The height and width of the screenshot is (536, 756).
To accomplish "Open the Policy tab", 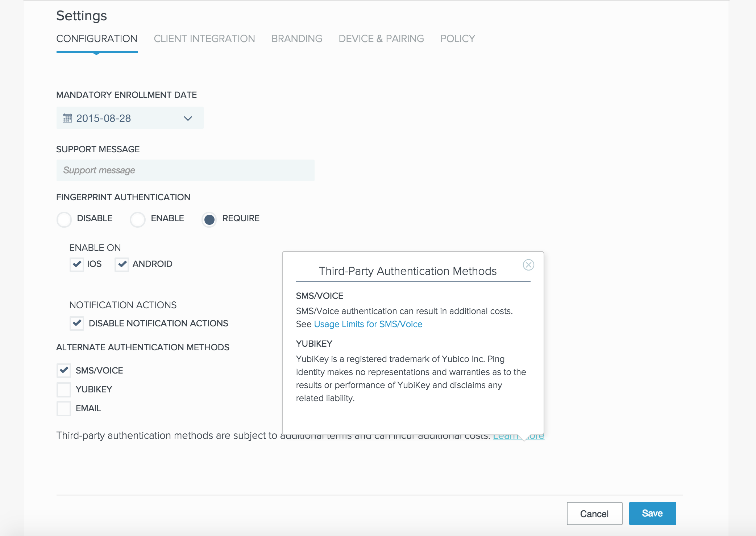I will point(457,39).
